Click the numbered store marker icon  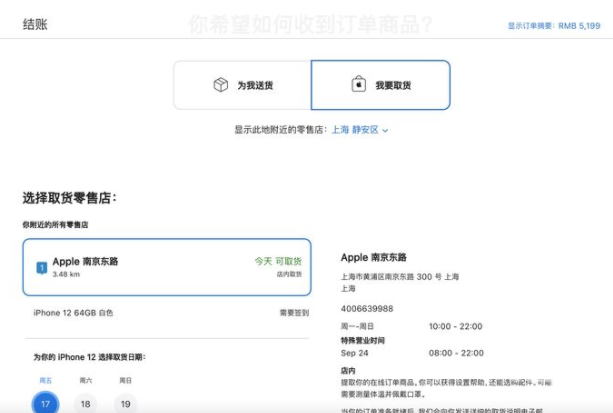point(41,267)
